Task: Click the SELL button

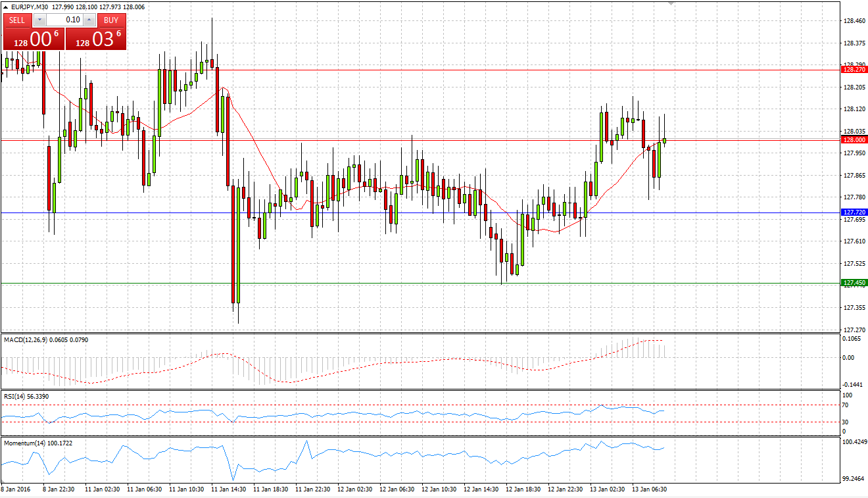Action: (17, 20)
